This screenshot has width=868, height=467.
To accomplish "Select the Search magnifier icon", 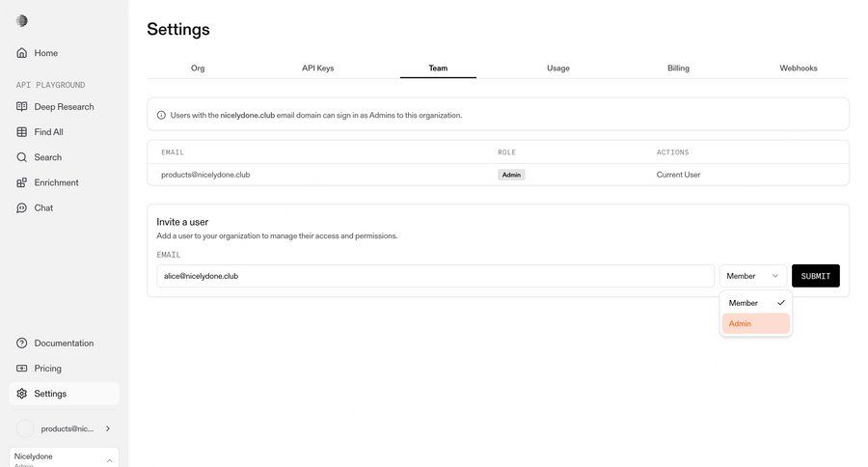I will (22, 157).
